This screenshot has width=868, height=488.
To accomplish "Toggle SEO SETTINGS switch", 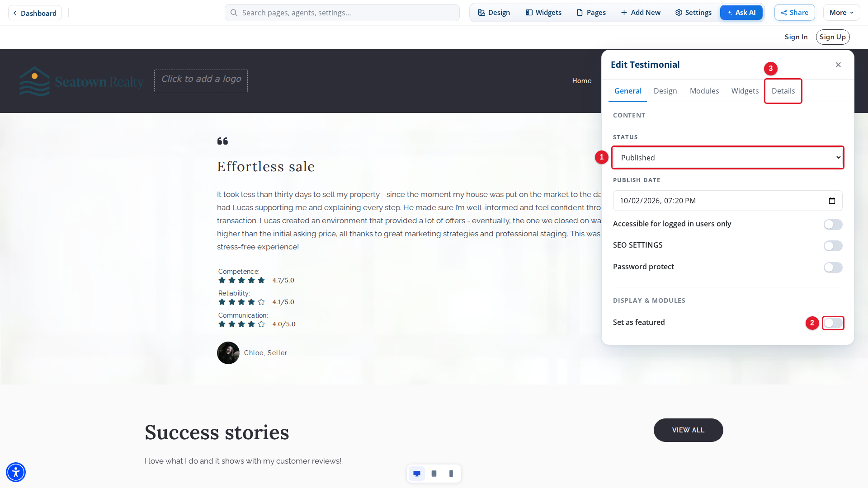I will [x=833, y=246].
